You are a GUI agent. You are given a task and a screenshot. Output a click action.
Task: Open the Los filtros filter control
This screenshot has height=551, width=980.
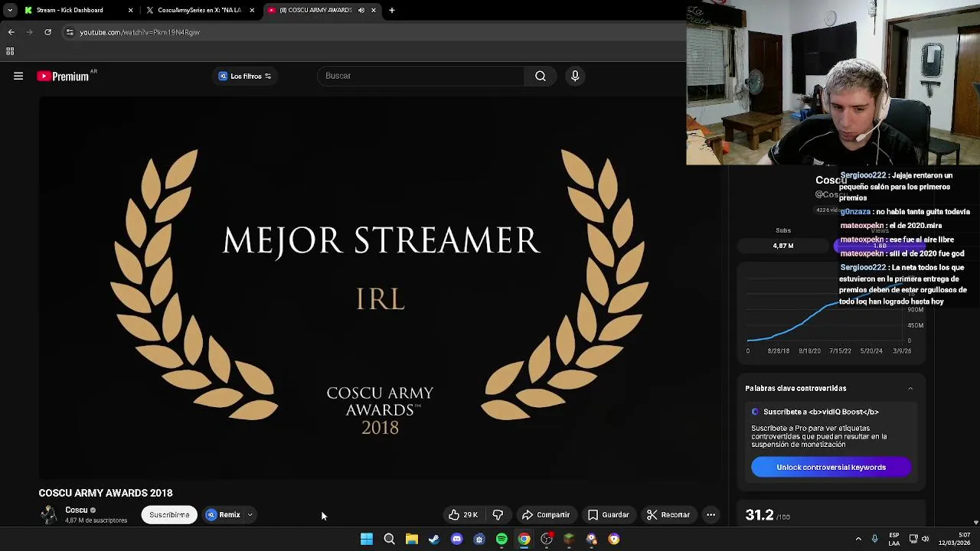coord(245,76)
